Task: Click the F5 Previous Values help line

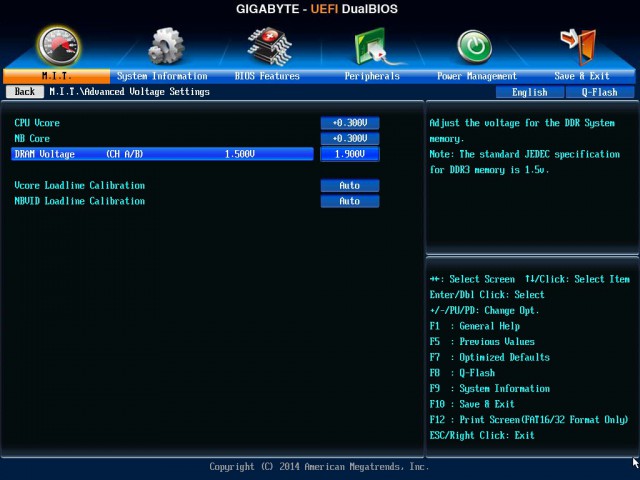Action: pos(482,342)
